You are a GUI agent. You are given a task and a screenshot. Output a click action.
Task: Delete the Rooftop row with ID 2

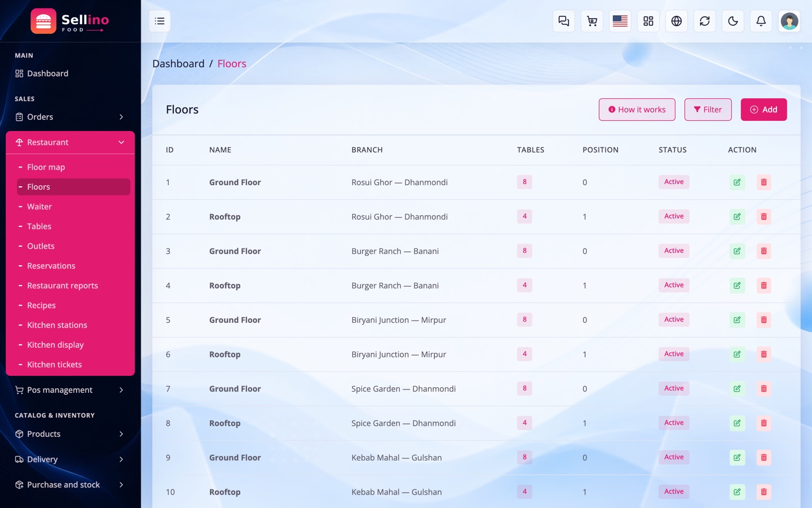[x=764, y=217]
